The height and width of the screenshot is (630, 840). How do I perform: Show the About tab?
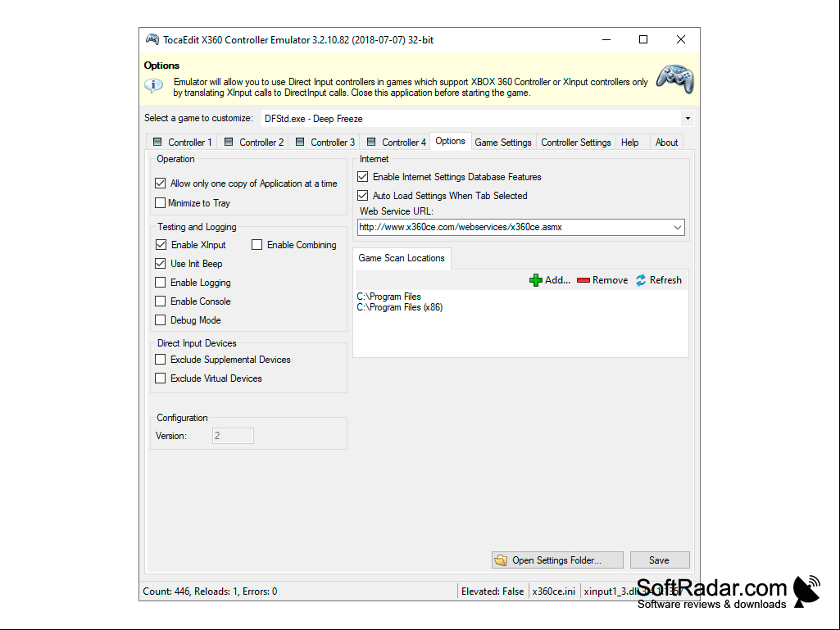pos(667,142)
